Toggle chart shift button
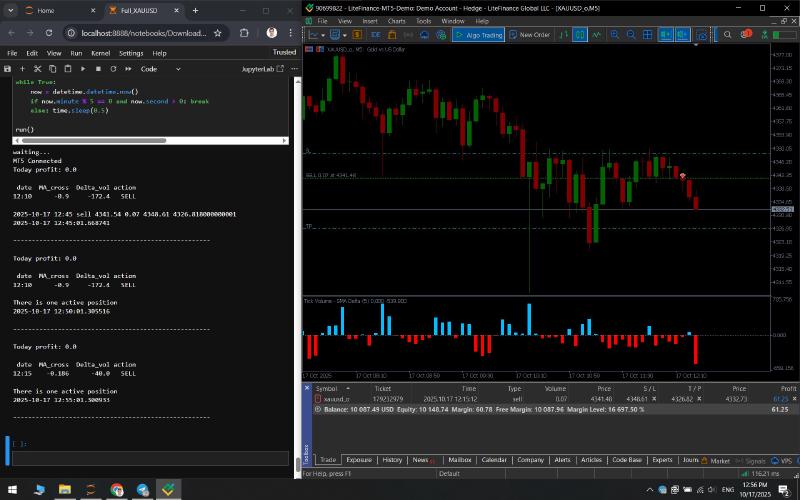Image resolution: width=800 pixels, height=500 pixels. point(683,35)
